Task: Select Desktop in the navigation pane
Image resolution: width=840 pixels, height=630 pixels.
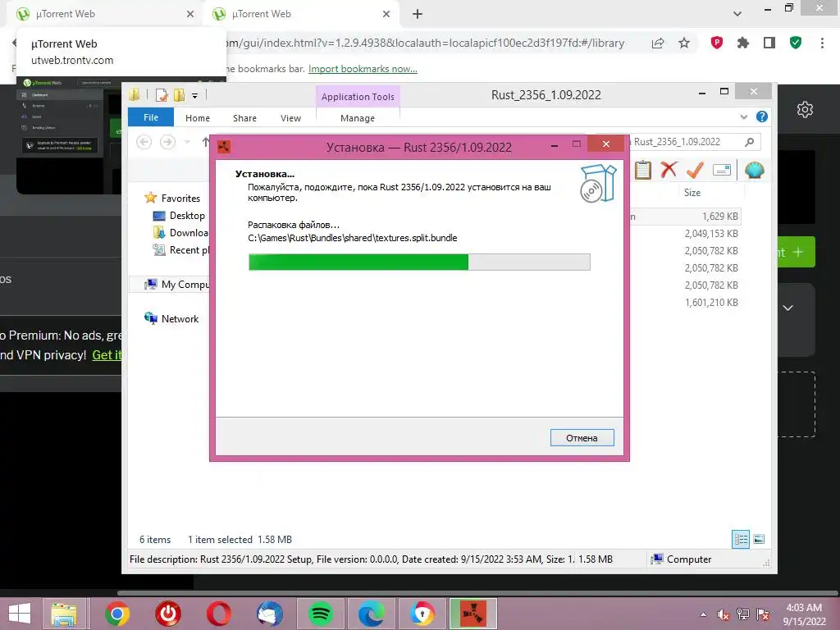Action: [179, 216]
